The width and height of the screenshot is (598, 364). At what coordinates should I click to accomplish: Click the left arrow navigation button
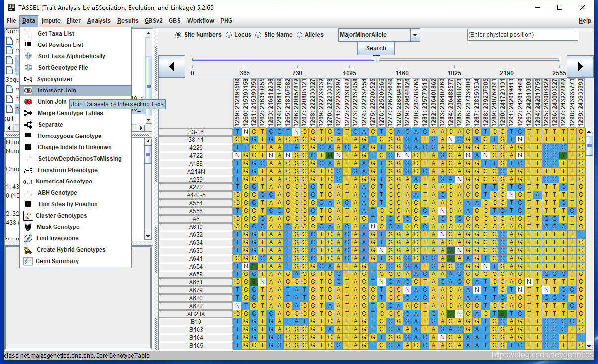click(172, 66)
